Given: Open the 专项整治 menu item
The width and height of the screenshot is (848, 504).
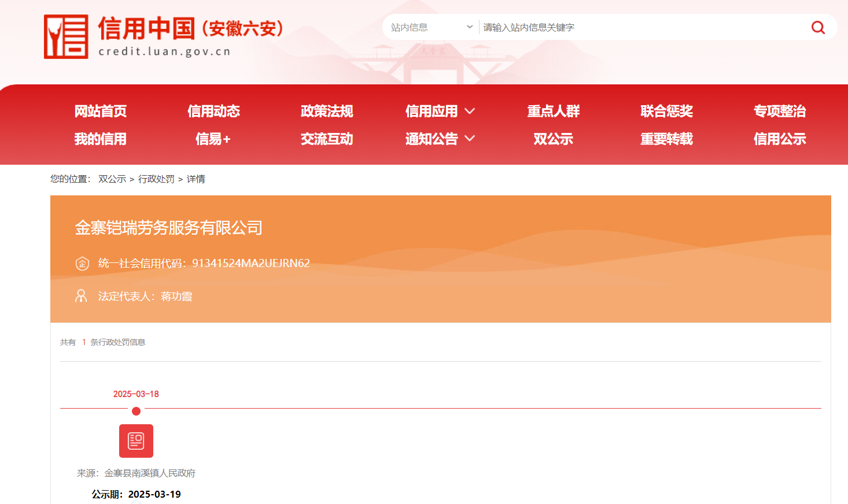Looking at the screenshot, I should (x=780, y=111).
